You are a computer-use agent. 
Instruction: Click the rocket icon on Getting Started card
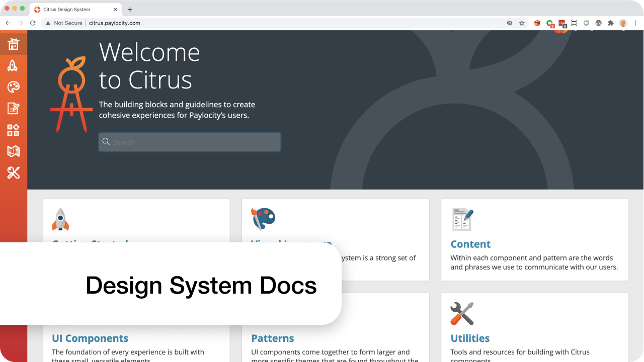(60, 219)
